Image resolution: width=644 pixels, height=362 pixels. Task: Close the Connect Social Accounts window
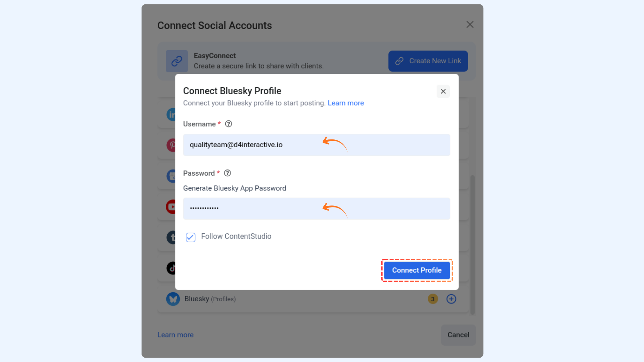470,24
